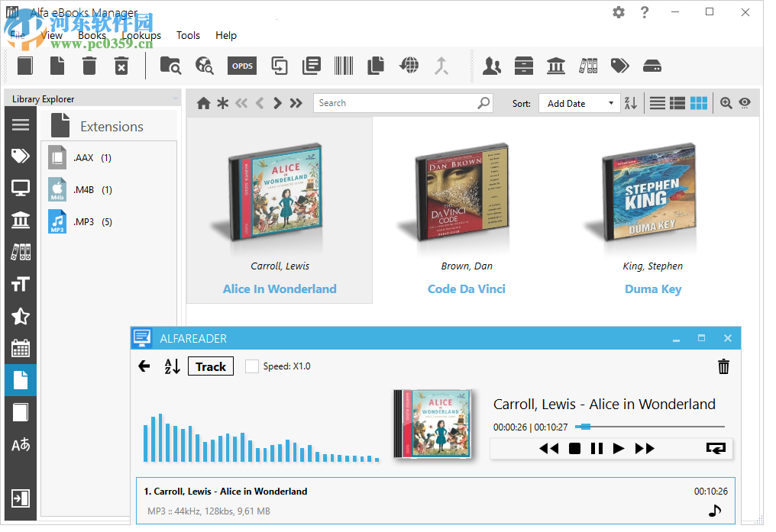Open the Tools menu

coord(188,35)
